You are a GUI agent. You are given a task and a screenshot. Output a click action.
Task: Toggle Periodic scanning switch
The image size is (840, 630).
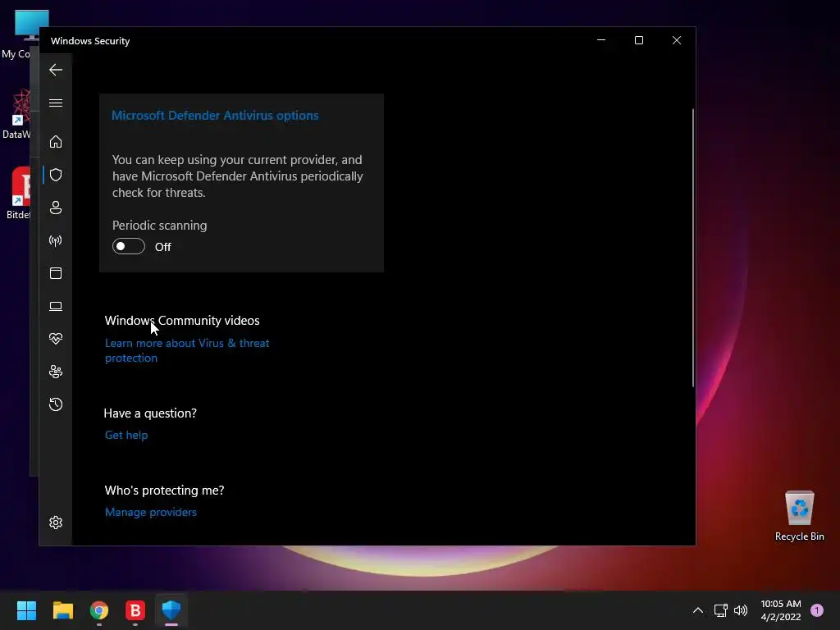coord(129,246)
